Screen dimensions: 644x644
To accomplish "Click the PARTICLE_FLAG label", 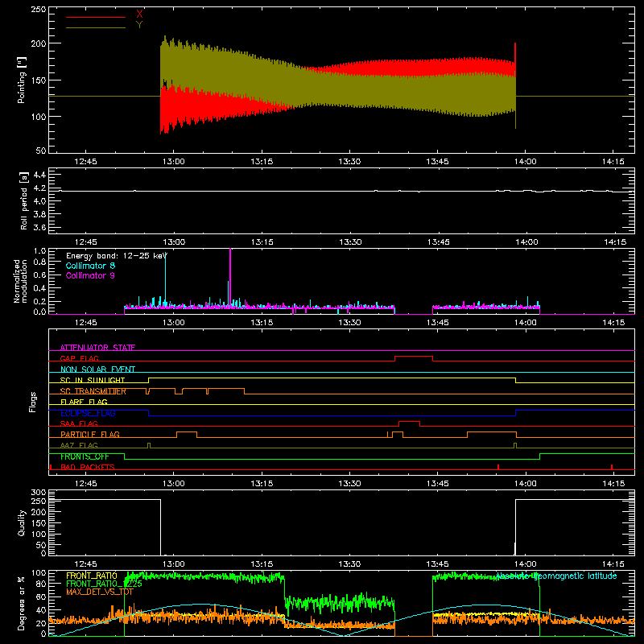I will tap(90, 434).
